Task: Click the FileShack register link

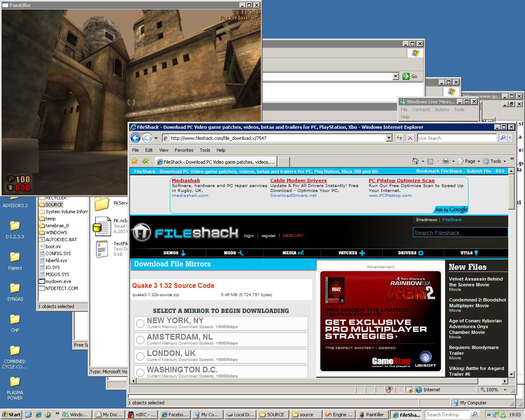Action: point(269,236)
